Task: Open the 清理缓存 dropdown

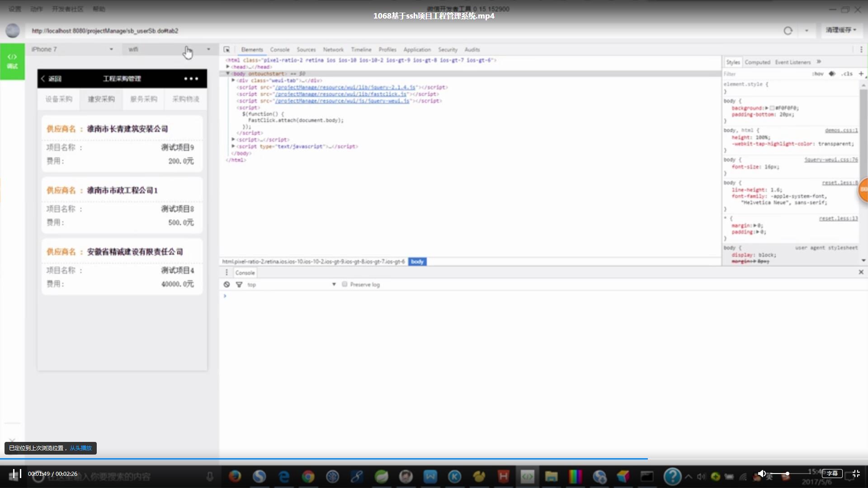Action: (x=841, y=30)
